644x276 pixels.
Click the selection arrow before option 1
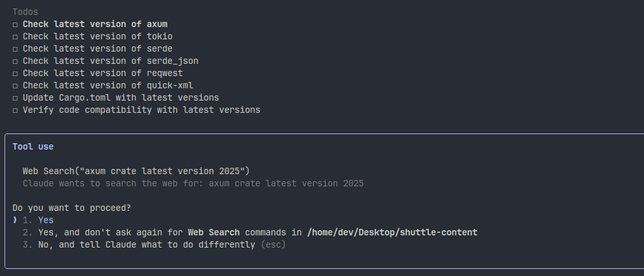15,220
